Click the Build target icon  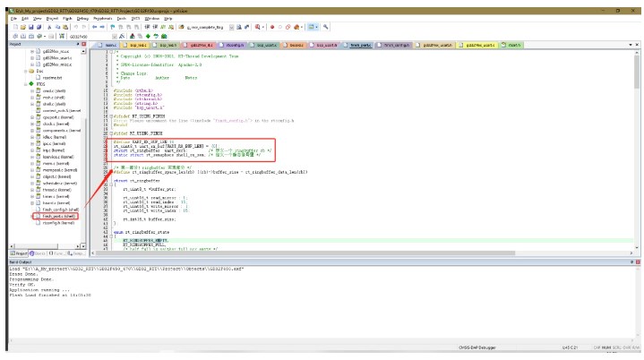[23, 37]
